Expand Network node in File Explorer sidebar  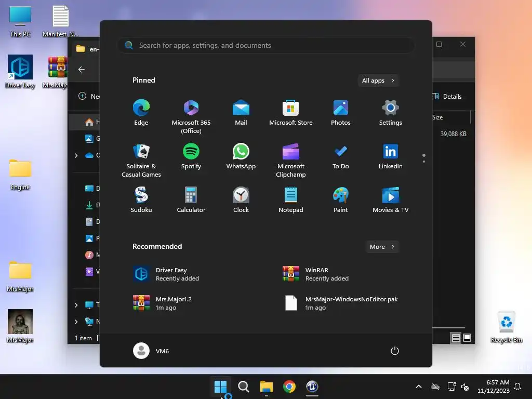pyautogui.click(x=76, y=322)
